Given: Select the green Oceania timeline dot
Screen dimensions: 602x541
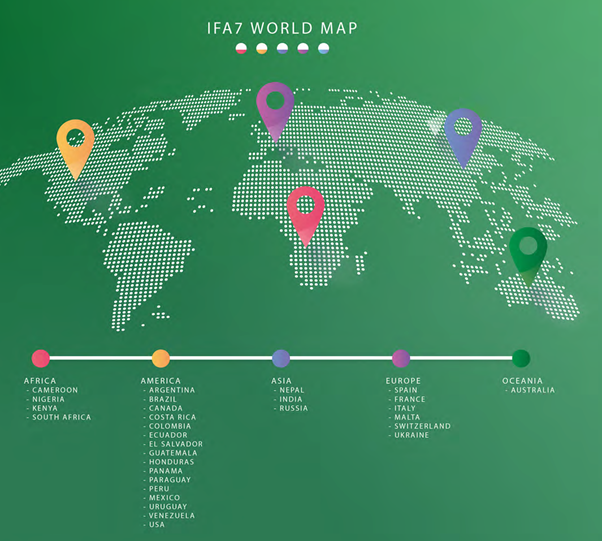Looking at the screenshot, I should [521, 359].
